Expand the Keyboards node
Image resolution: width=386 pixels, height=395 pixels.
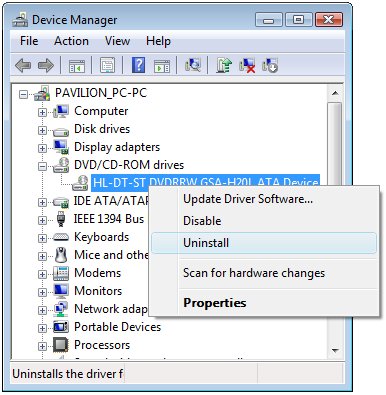click(42, 238)
